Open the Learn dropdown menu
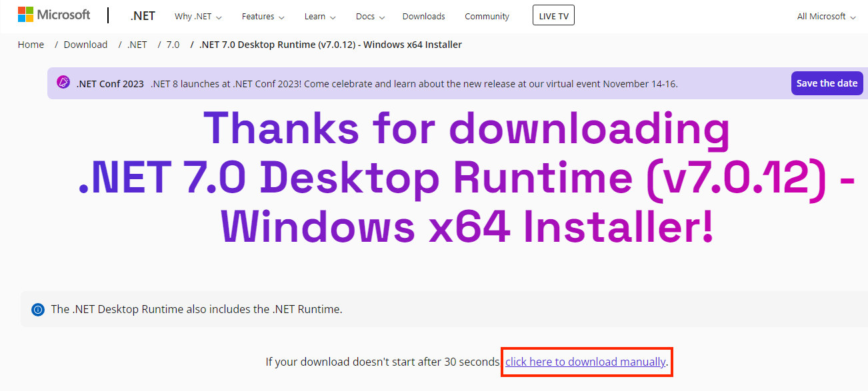Image resolution: width=868 pixels, height=391 pixels. (x=320, y=17)
